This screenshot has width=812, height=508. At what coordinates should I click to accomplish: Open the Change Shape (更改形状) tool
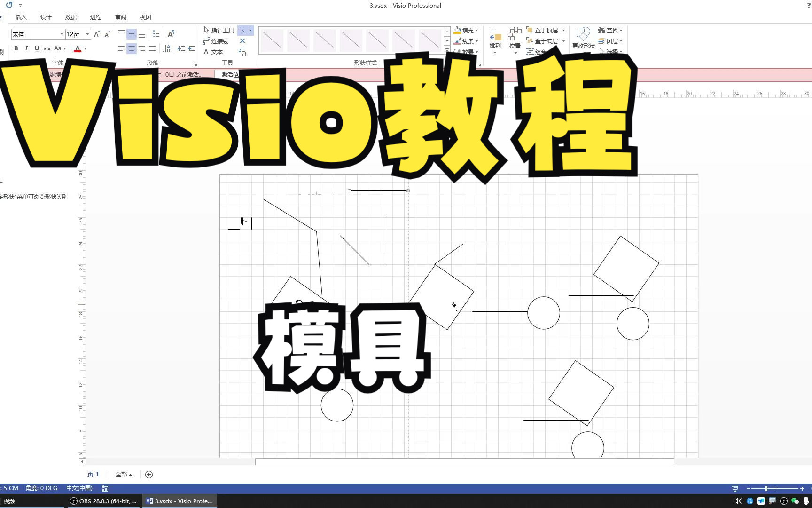click(583, 38)
